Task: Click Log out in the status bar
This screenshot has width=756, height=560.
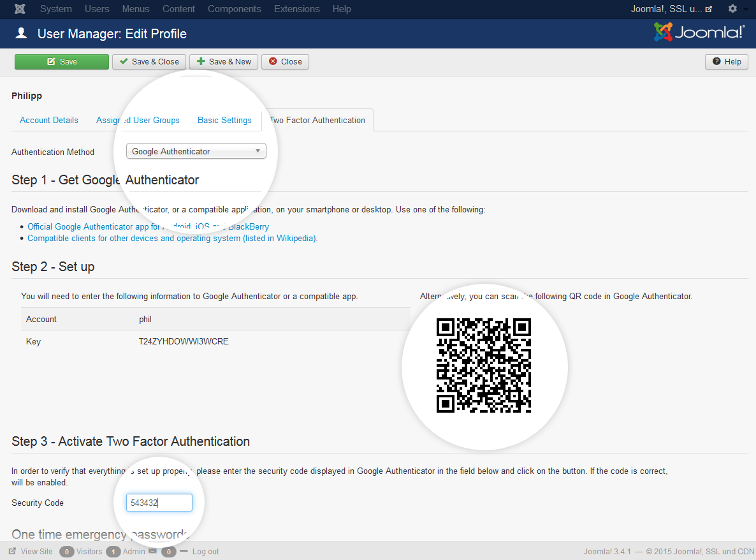Action: 205,551
